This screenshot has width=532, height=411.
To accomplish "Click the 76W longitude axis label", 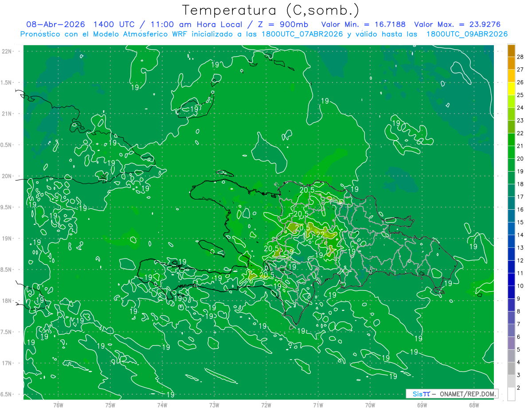I will click(58, 405).
